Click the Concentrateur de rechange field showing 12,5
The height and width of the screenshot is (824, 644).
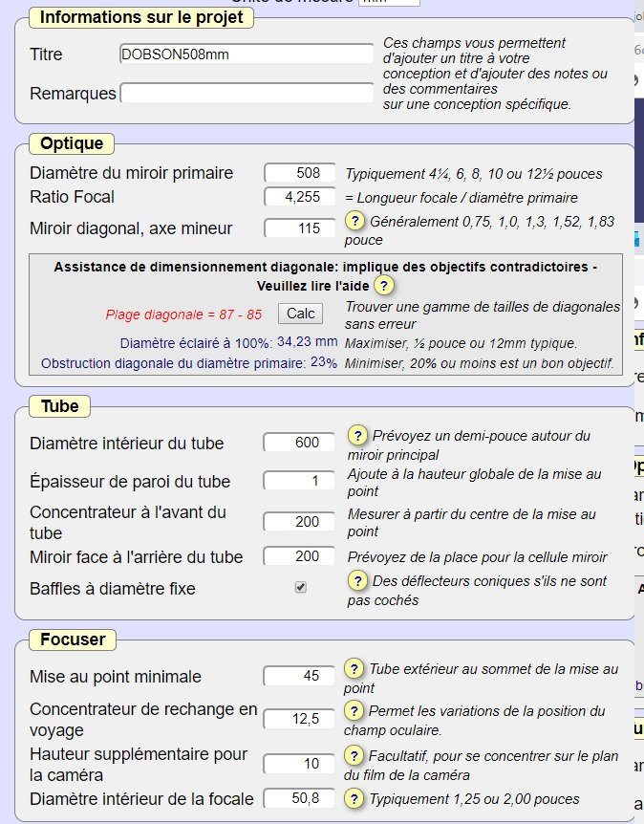[x=299, y=719]
